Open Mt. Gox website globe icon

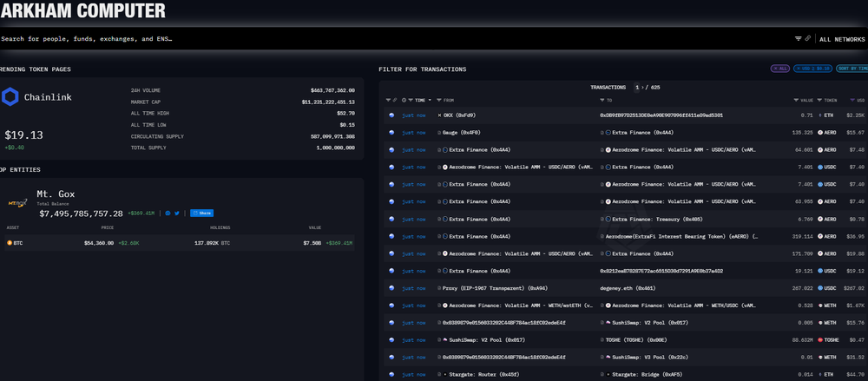point(168,213)
